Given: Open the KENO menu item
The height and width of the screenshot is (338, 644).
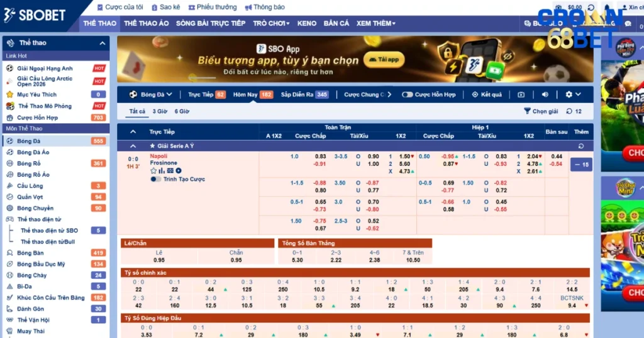Looking at the screenshot, I should [x=307, y=23].
